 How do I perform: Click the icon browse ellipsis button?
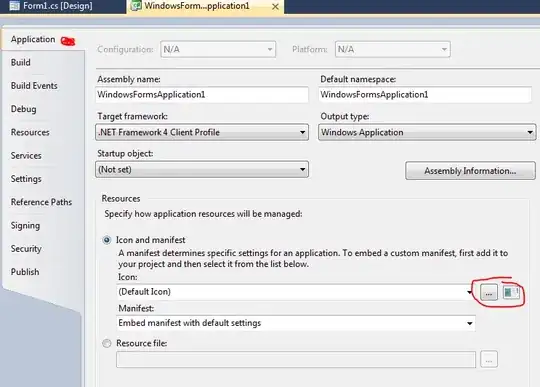(489, 293)
